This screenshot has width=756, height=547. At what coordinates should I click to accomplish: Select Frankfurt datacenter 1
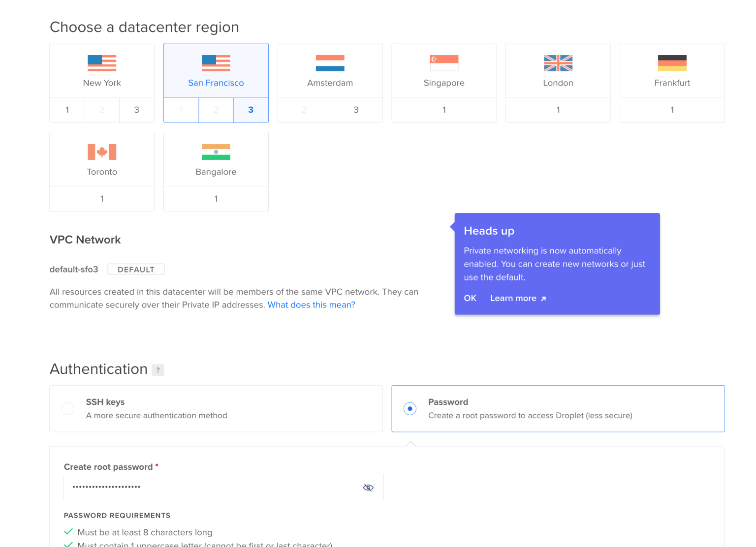(672, 110)
